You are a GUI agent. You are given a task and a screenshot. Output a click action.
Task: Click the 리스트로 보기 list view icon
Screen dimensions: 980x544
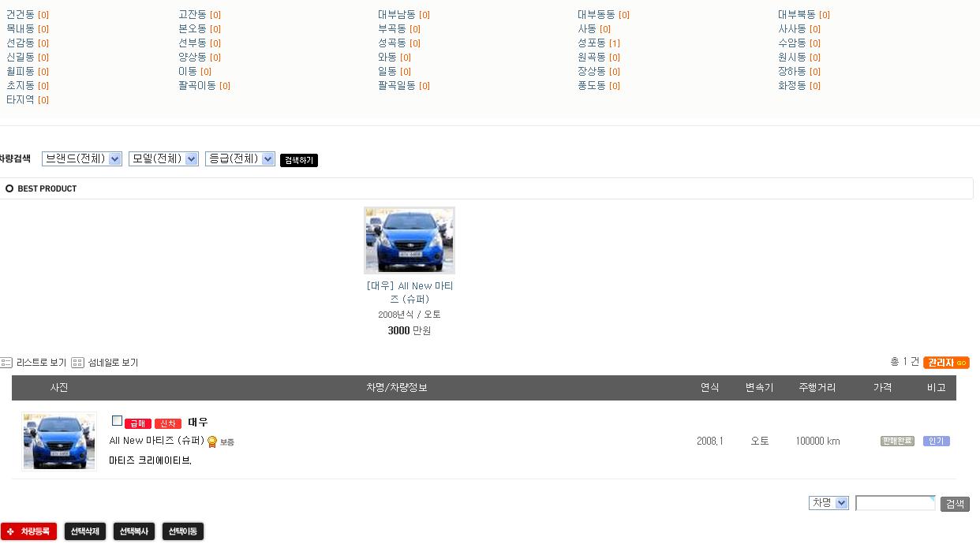[6, 363]
